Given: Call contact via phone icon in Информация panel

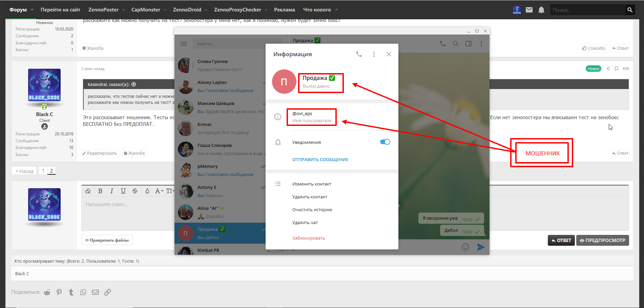Looking at the screenshot, I should 359,54.
